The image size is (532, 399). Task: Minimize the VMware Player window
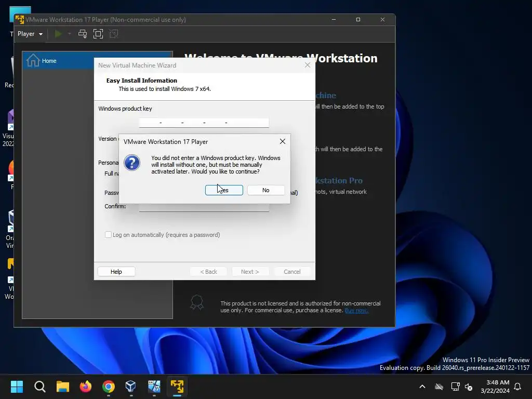tap(334, 20)
